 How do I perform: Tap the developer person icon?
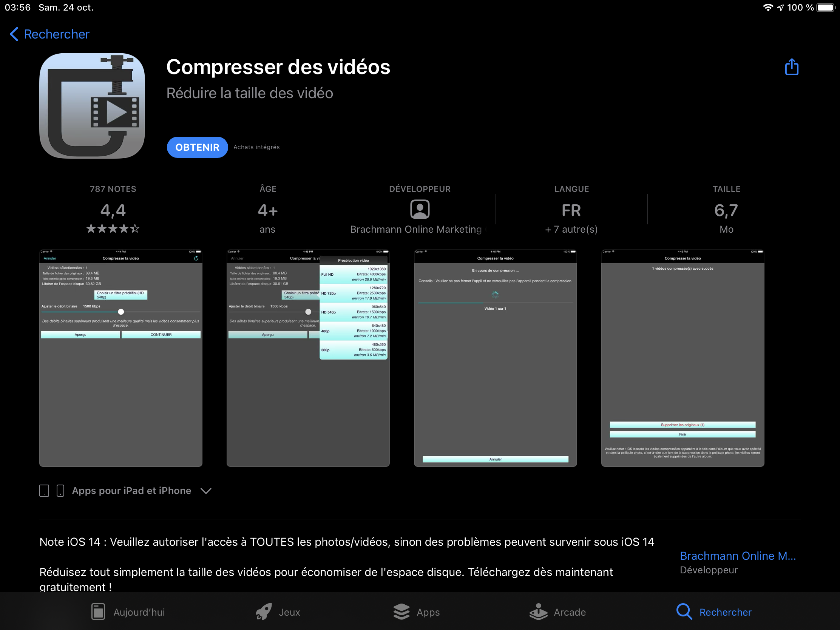(420, 209)
